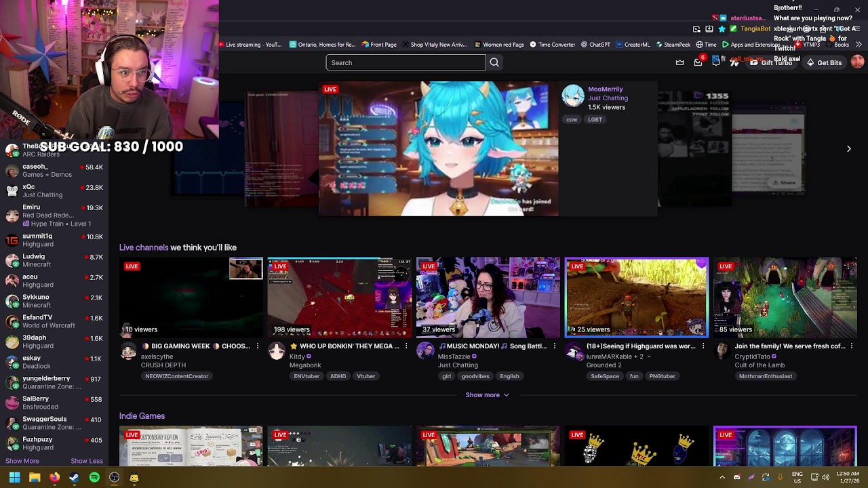Click the search magnifier button
The image size is (868, 488).
494,62
